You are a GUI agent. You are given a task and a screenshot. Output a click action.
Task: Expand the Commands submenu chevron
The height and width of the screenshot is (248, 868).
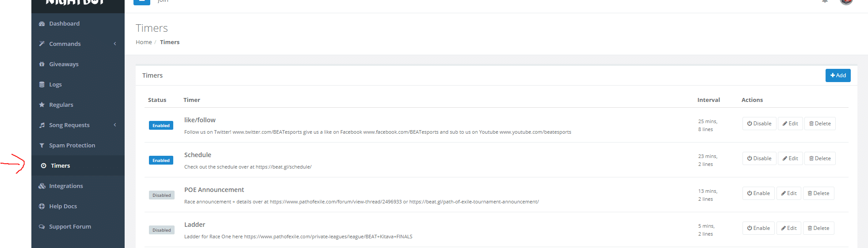[x=115, y=44]
